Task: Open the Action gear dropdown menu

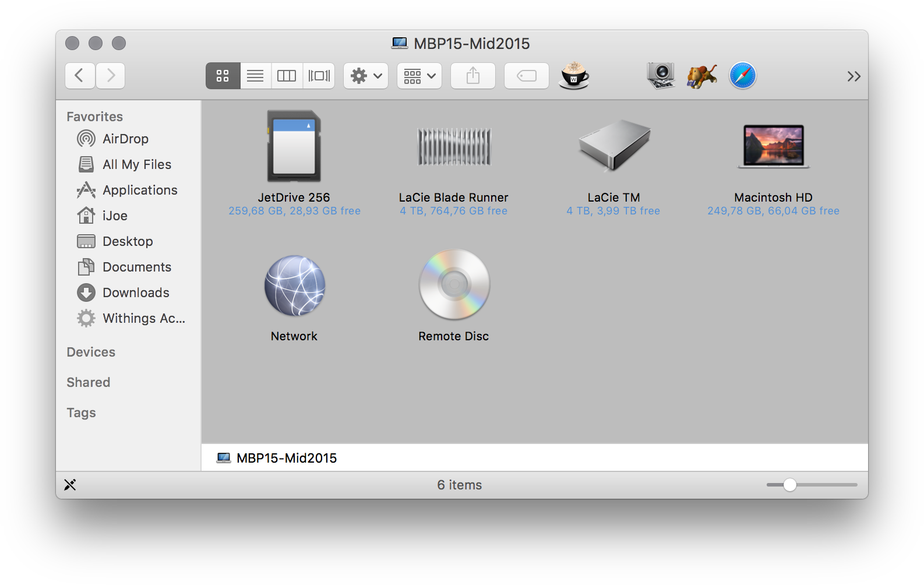Action: pos(366,76)
